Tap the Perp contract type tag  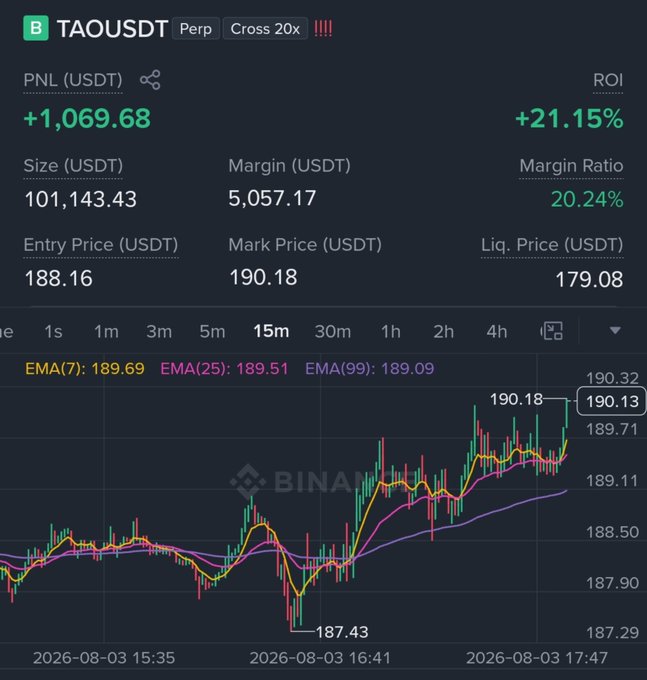tap(196, 29)
